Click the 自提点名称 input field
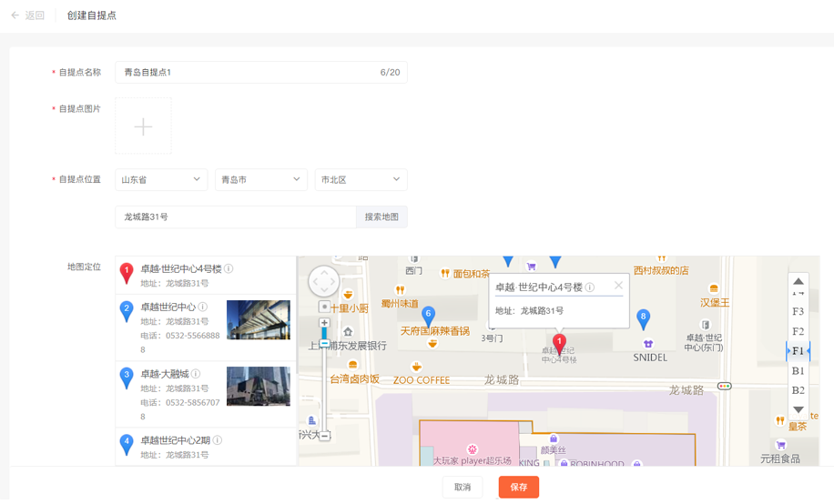This screenshot has width=834, height=504. 261,72
